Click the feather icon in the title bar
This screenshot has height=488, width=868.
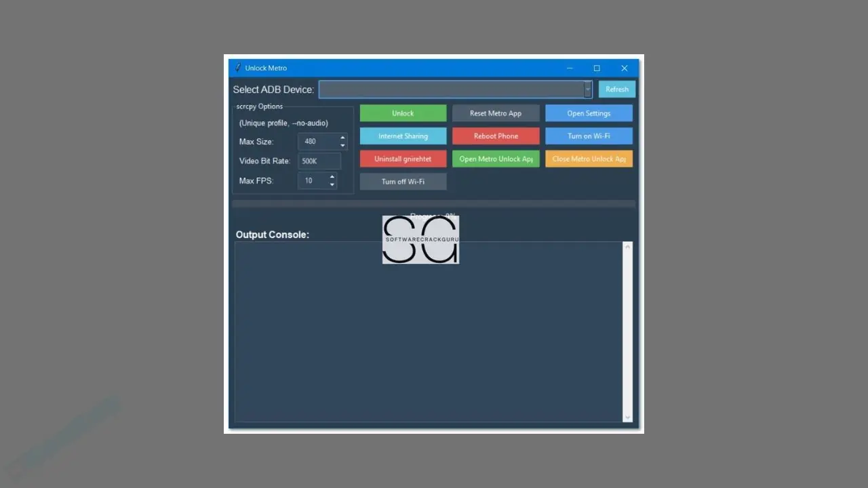click(238, 68)
